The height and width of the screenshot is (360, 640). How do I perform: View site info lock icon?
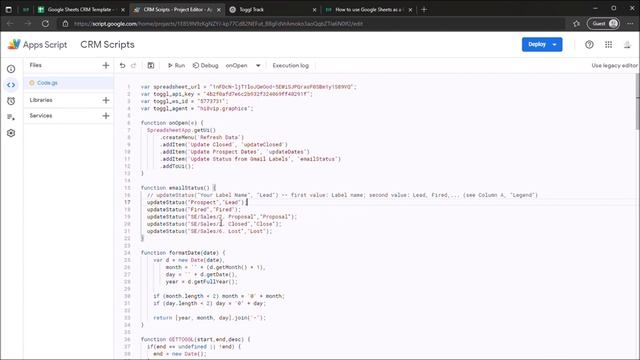(x=65, y=24)
